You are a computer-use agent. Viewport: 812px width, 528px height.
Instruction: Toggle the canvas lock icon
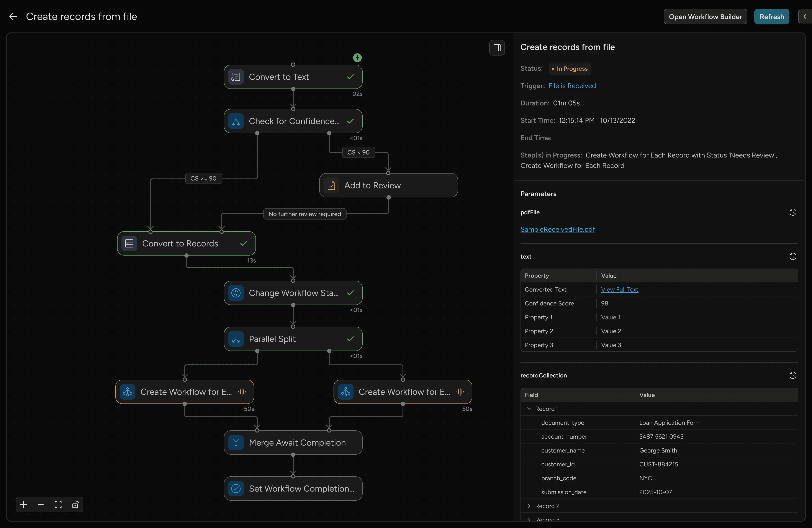[x=75, y=505]
